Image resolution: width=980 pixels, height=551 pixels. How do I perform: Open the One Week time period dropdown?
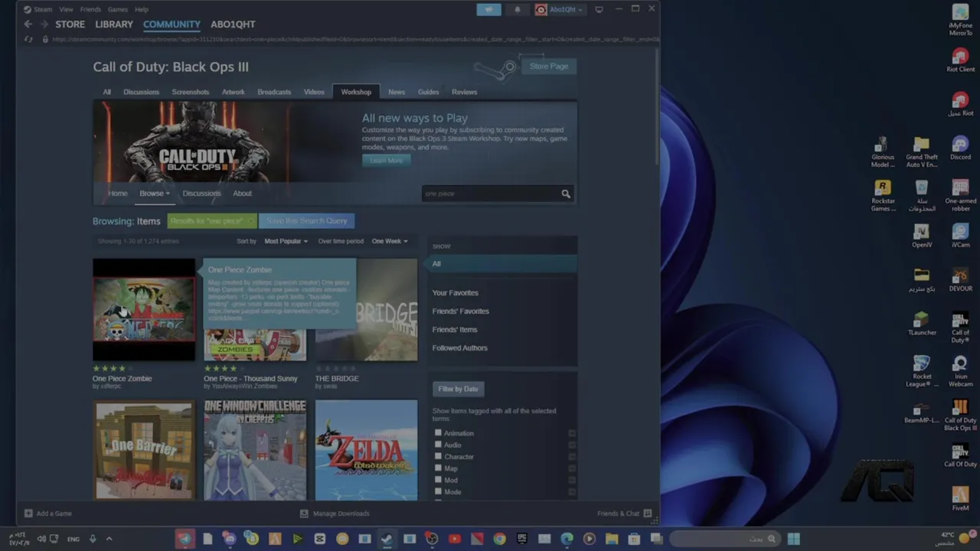pyautogui.click(x=390, y=241)
